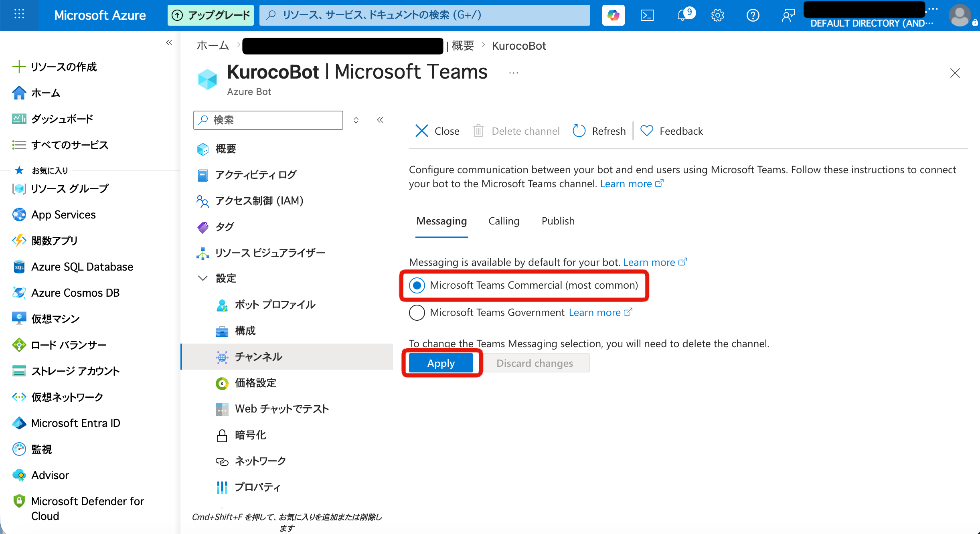980x534 pixels.
Task: Open the notifications bell
Action: click(x=683, y=15)
